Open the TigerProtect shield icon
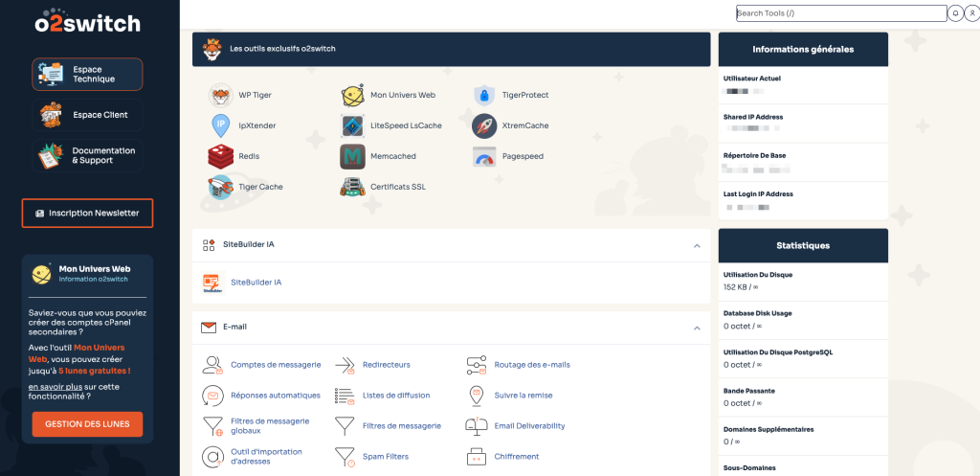980x476 pixels. point(485,96)
